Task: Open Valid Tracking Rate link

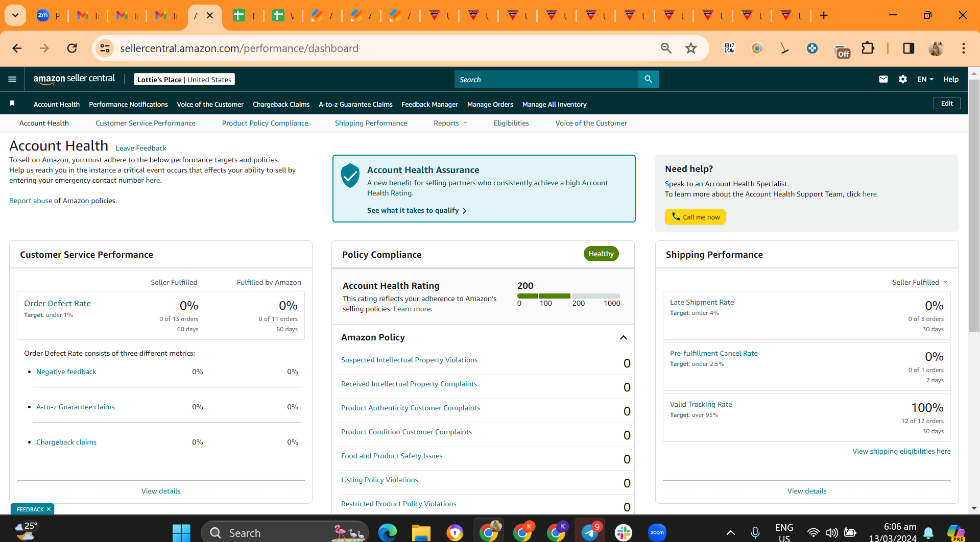Action: tap(701, 404)
